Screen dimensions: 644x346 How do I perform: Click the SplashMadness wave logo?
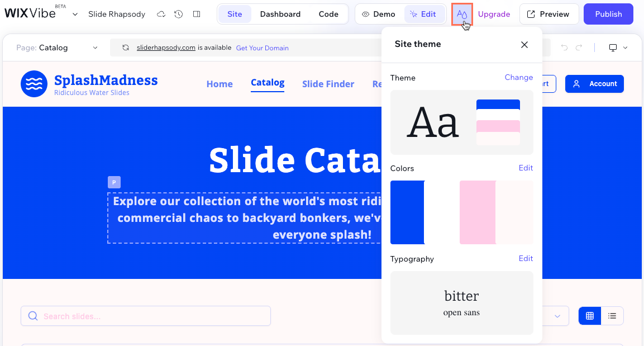click(x=34, y=84)
